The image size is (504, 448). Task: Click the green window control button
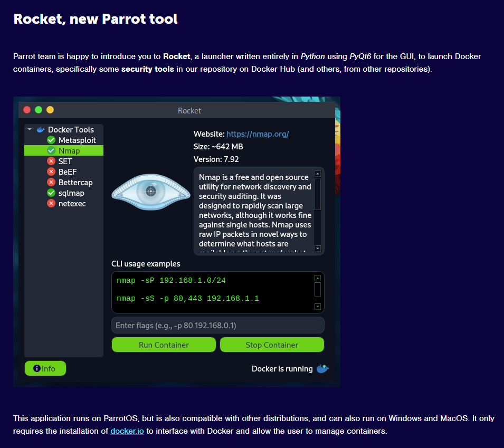coord(39,110)
